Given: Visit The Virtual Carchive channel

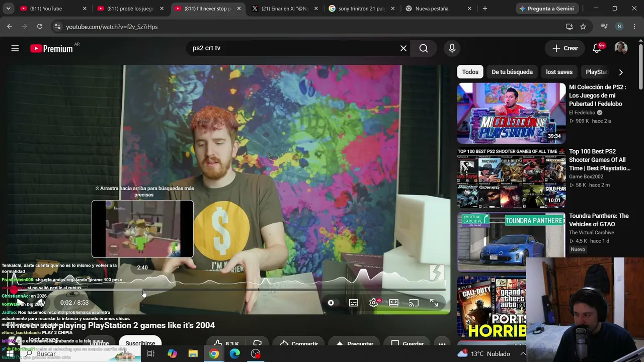Looking at the screenshot, I should point(592,232).
